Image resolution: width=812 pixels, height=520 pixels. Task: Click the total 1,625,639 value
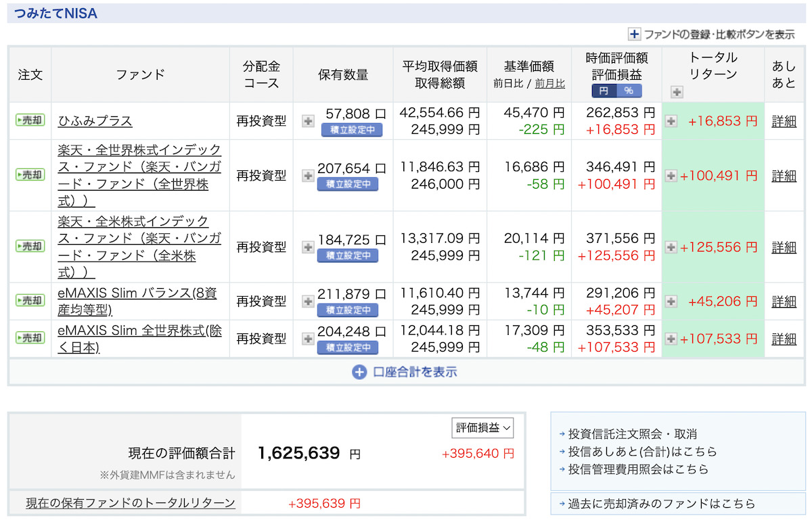(x=298, y=453)
